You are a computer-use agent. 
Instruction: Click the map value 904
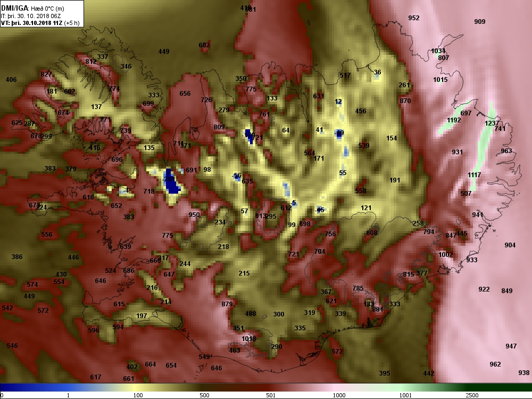pos(510,245)
